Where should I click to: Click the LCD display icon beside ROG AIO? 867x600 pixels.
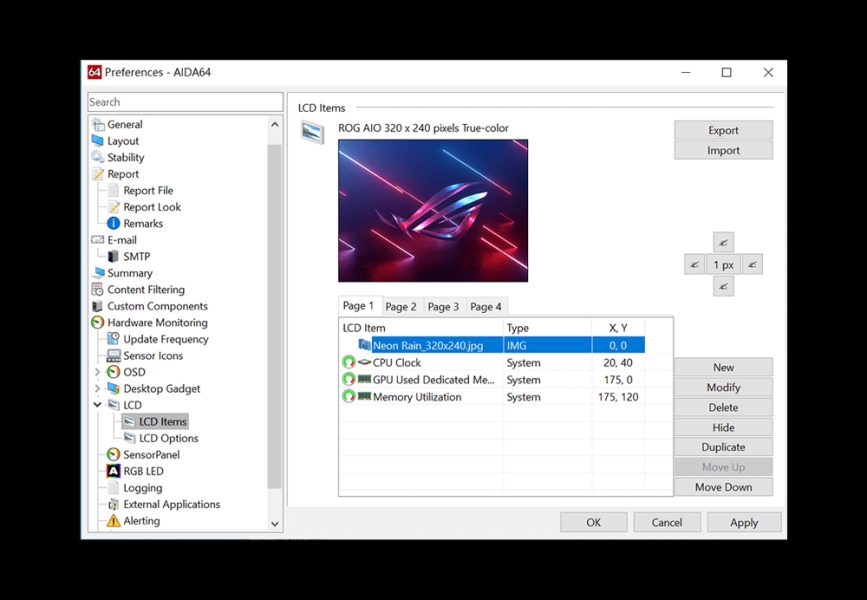(x=312, y=133)
